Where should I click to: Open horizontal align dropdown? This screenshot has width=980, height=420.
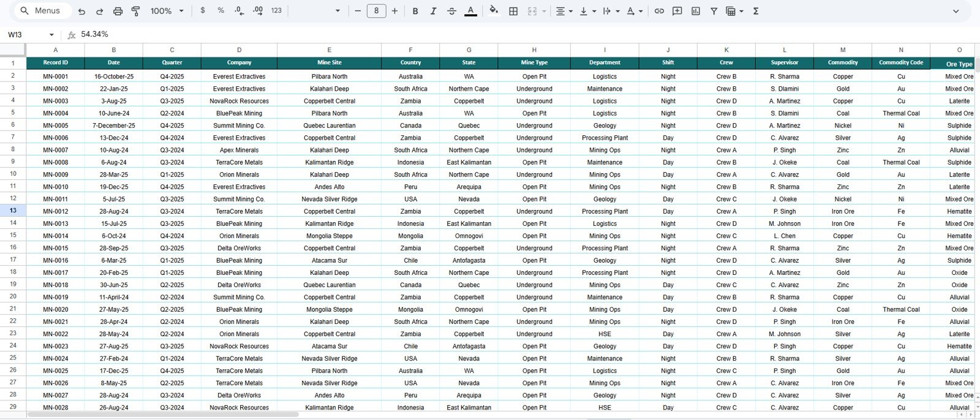click(x=564, y=11)
